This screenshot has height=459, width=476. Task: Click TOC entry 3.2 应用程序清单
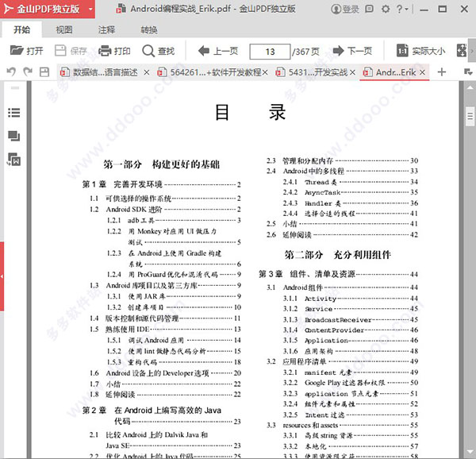[342, 361]
